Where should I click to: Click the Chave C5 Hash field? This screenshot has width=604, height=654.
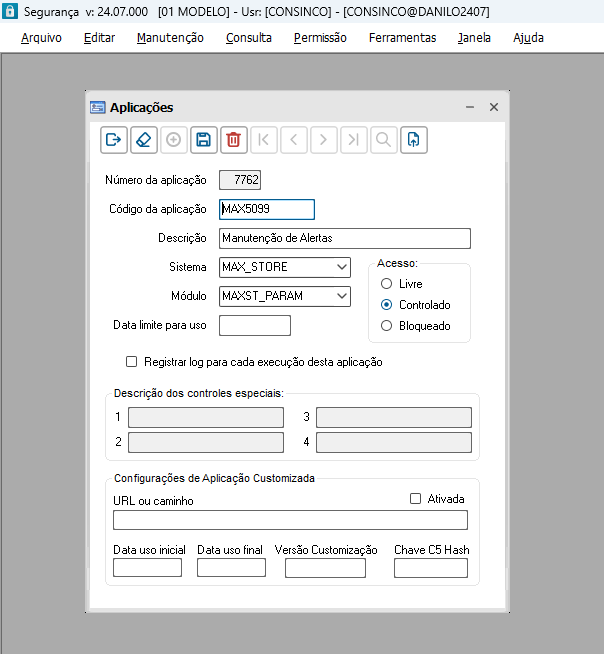point(431,568)
